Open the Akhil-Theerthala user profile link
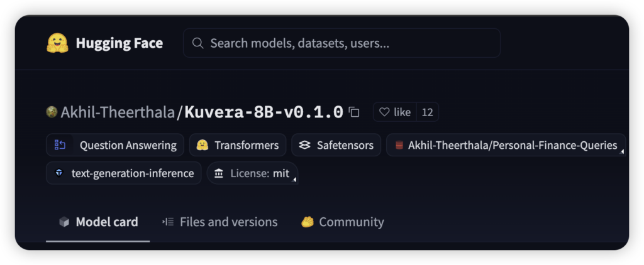The width and height of the screenshot is (644, 265). pos(118,112)
